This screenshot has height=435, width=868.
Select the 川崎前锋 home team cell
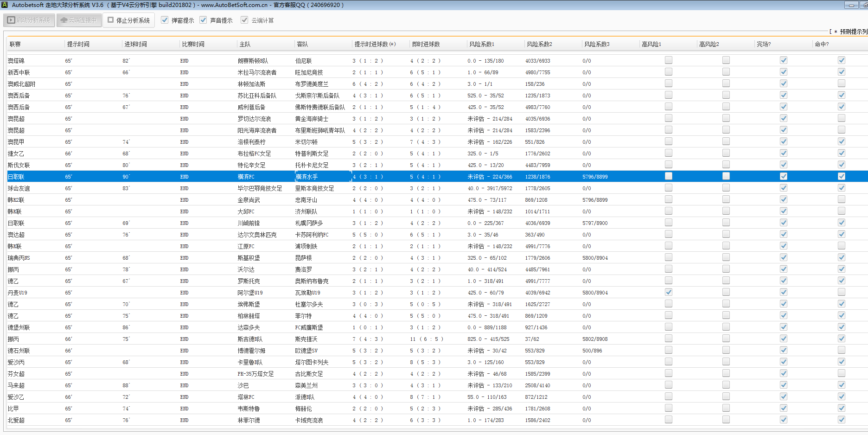pyautogui.click(x=249, y=223)
